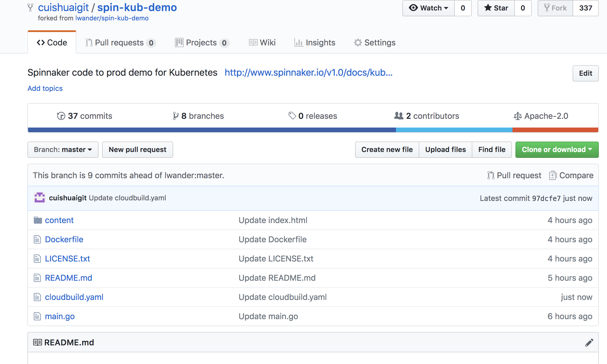This screenshot has height=364, width=607.
Task: Expand the Clone or download menu
Action: click(x=557, y=150)
